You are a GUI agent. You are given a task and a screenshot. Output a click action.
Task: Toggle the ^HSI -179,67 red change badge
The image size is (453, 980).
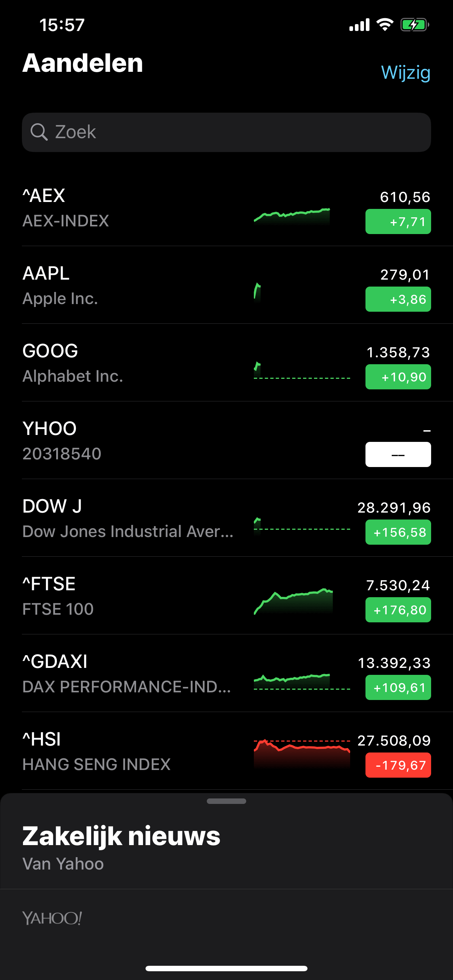398,765
